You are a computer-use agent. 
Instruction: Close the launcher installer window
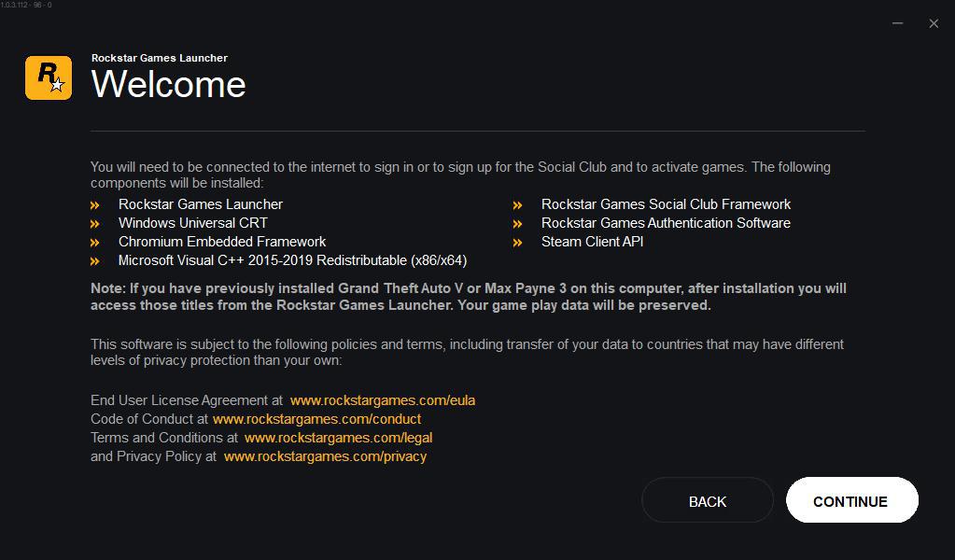934,23
